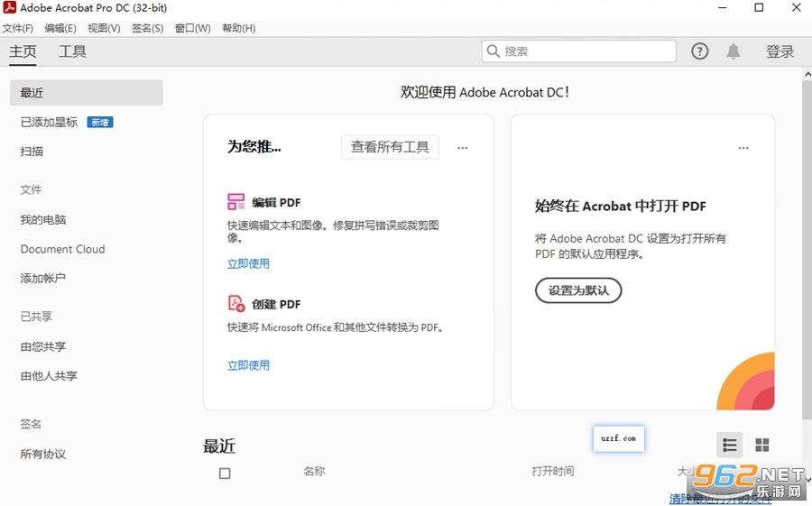
Task: Click the Create PDF tool icon
Action: click(x=236, y=303)
